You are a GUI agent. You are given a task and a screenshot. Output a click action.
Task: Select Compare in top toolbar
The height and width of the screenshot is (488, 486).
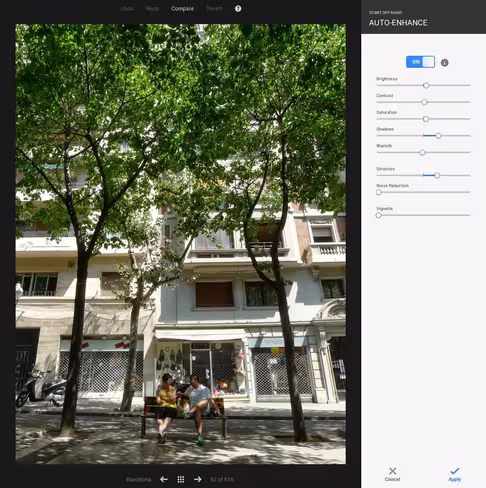pos(182,9)
